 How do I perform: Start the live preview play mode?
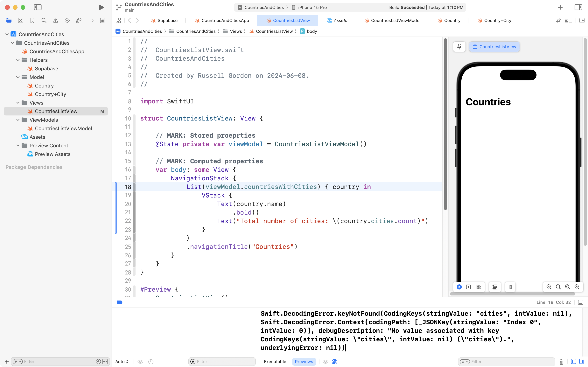[x=459, y=287]
